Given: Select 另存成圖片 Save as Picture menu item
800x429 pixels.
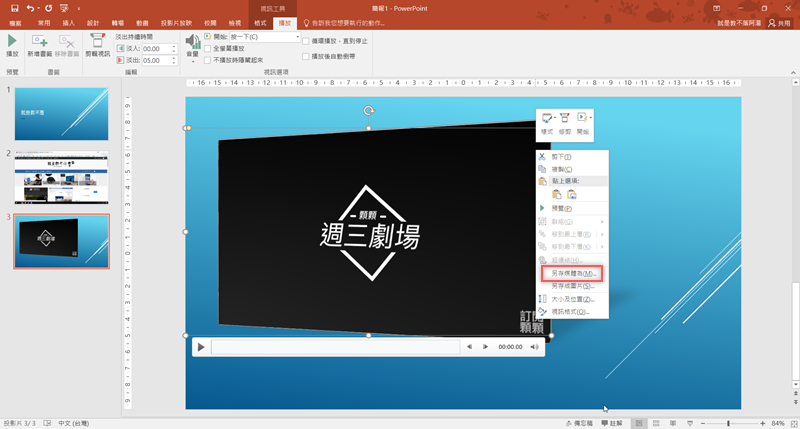Looking at the screenshot, I should tap(572, 286).
